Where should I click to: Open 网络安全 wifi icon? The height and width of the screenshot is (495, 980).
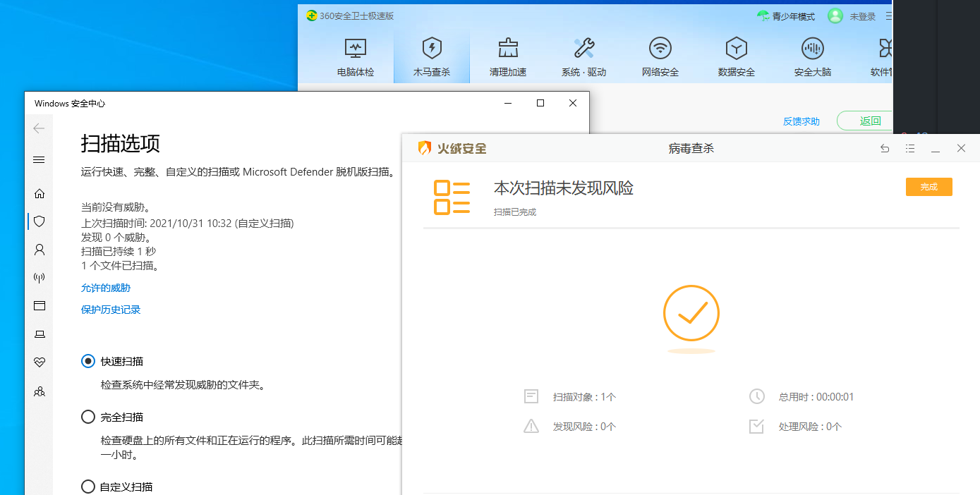(660, 57)
